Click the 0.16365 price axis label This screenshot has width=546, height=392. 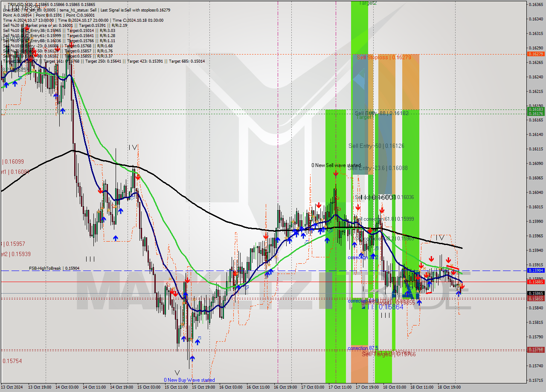(535, 4)
